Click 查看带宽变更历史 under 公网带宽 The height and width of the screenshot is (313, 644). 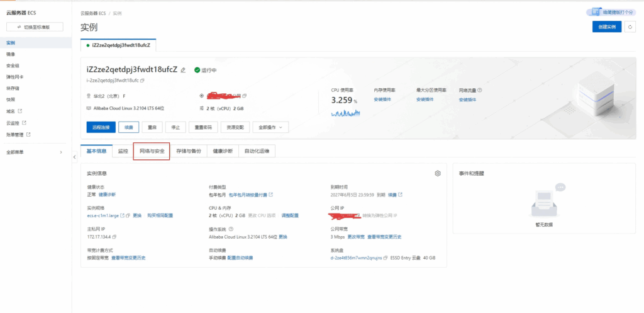384,237
